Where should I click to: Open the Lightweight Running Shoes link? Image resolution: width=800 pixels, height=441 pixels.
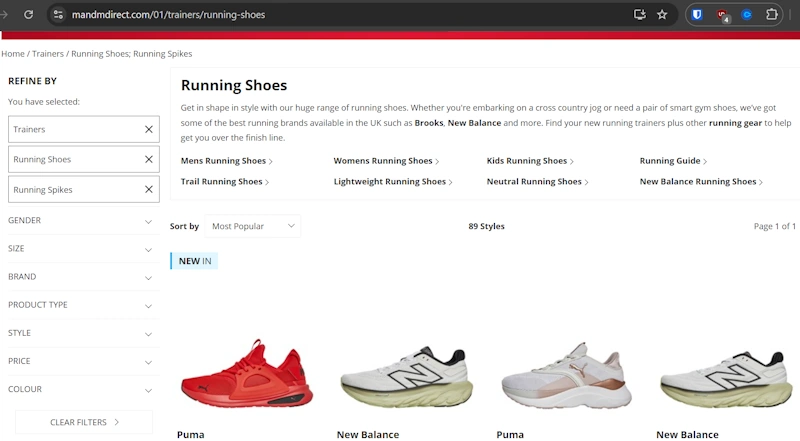pyautogui.click(x=393, y=182)
